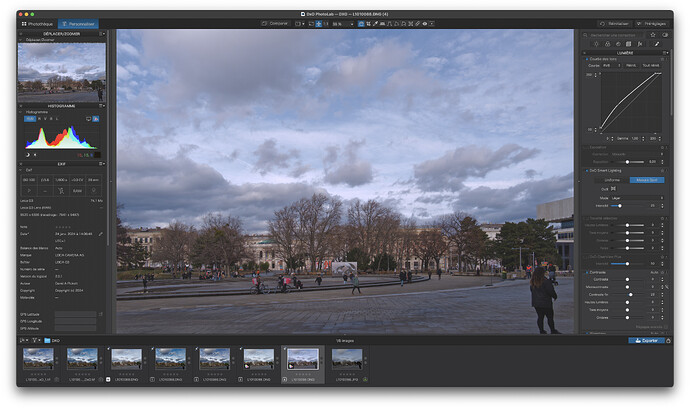This screenshot has height=409, width=690.
Task: Click the Microcontraste magic wand icon
Action: pos(667,287)
